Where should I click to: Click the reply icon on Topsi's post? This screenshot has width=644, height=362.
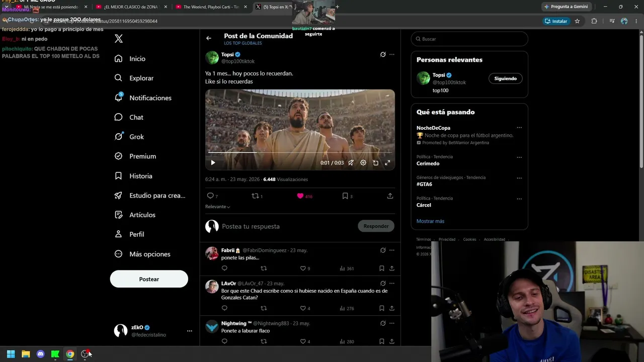click(x=210, y=196)
